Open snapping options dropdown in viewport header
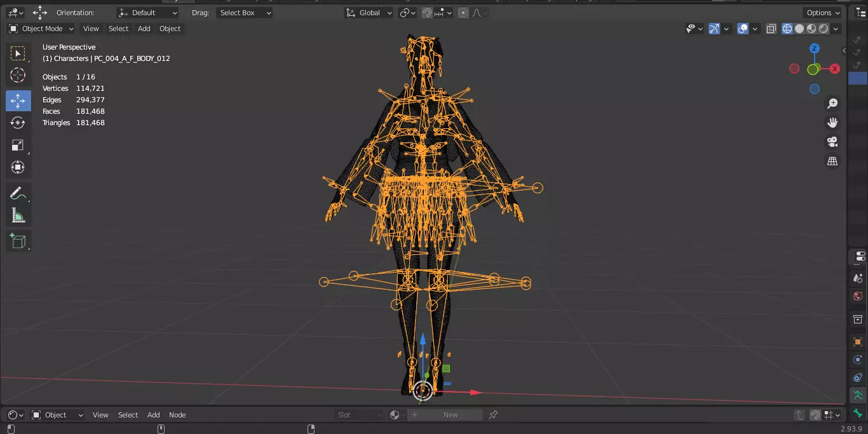This screenshot has height=434, width=868. (445, 13)
